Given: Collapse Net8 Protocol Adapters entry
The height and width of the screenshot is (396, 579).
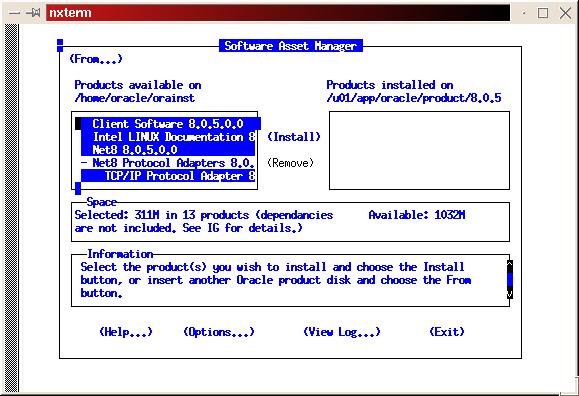Looking at the screenshot, I should coord(85,163).
